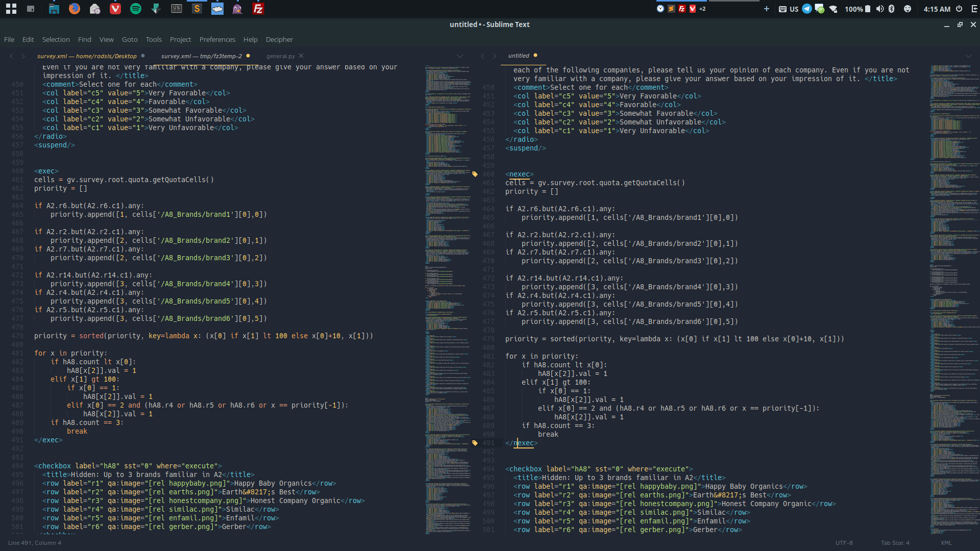
Task: Change syntax via XML status item
Action: tap(946, 543)
